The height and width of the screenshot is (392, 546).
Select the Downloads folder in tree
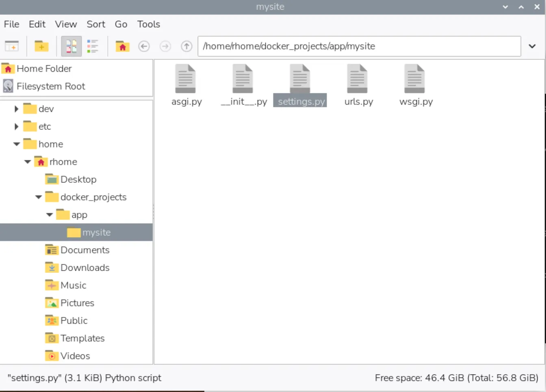pos(77,268)
